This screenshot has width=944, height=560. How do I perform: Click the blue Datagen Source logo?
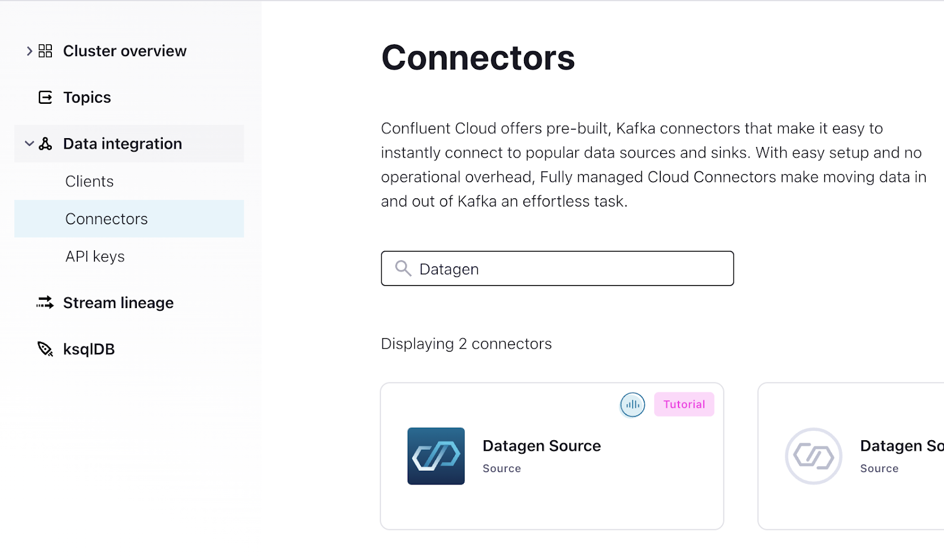point(436,456)
